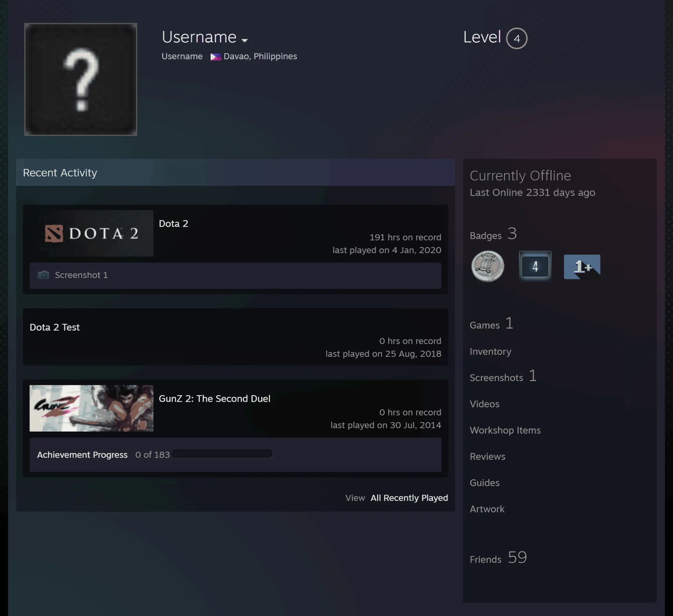
Task: Click the '0 of 183' achievement count
Action: click(152, 455)
